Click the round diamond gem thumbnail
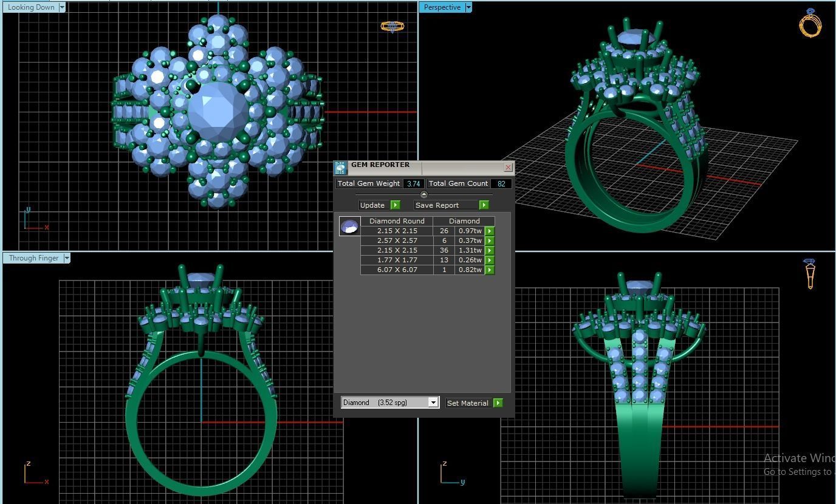This screenshot has height=504, width=836. (350, 226)
